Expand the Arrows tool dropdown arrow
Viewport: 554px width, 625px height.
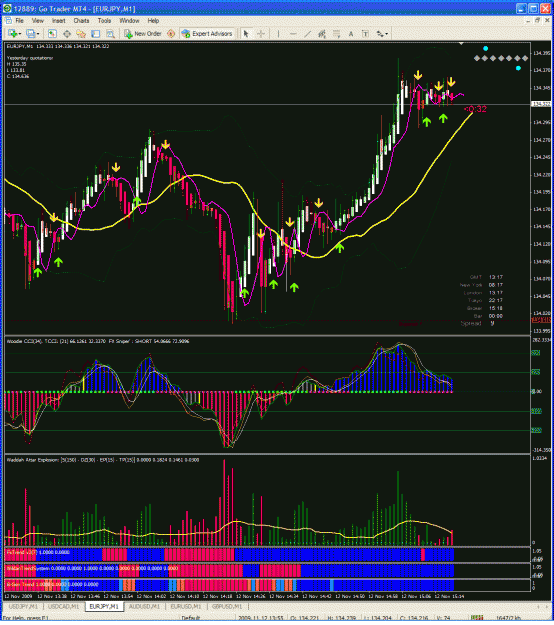tap(386, 34)
